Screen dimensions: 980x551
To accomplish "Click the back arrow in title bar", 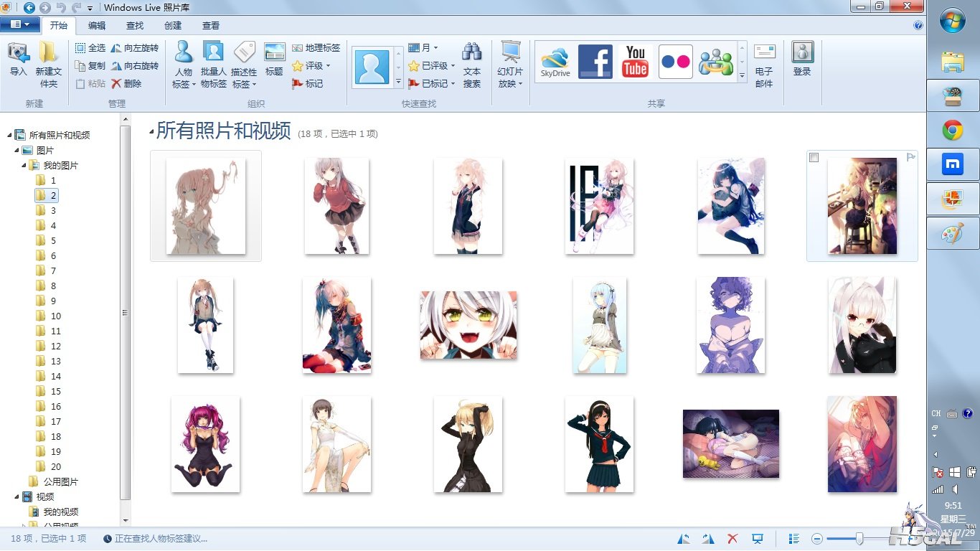I will click(x=29, y=7).
